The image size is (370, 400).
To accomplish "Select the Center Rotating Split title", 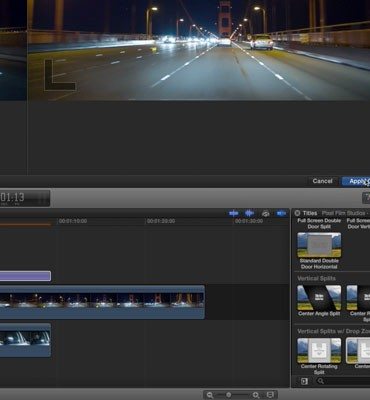I will coord(319,350).
